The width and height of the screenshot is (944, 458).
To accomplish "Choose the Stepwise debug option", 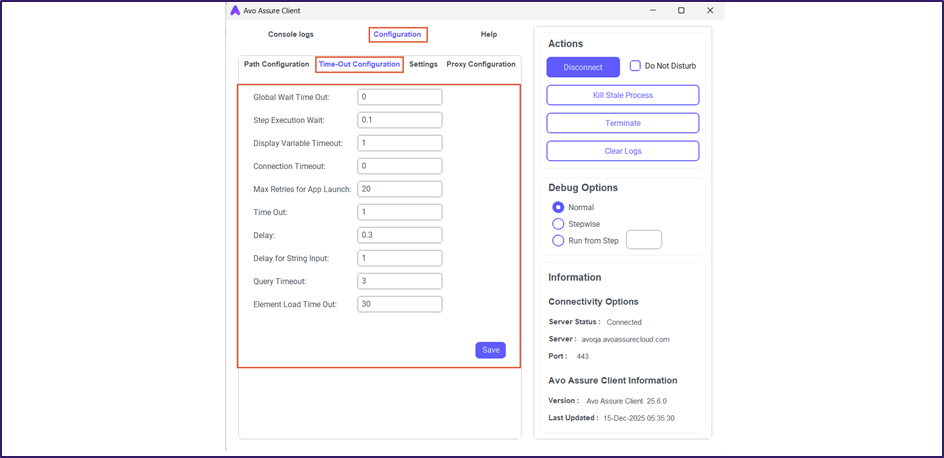I will click(x=558, y=224).
